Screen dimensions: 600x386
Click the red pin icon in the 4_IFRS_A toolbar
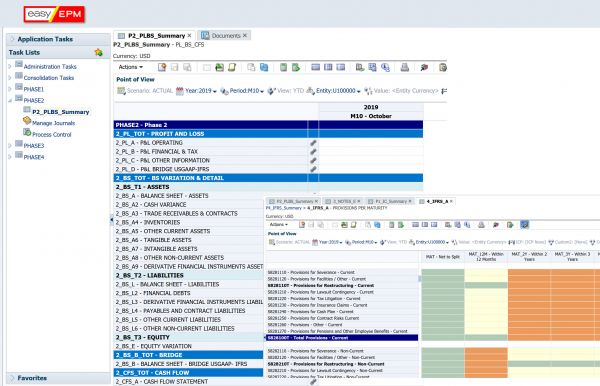coord(496,225)
